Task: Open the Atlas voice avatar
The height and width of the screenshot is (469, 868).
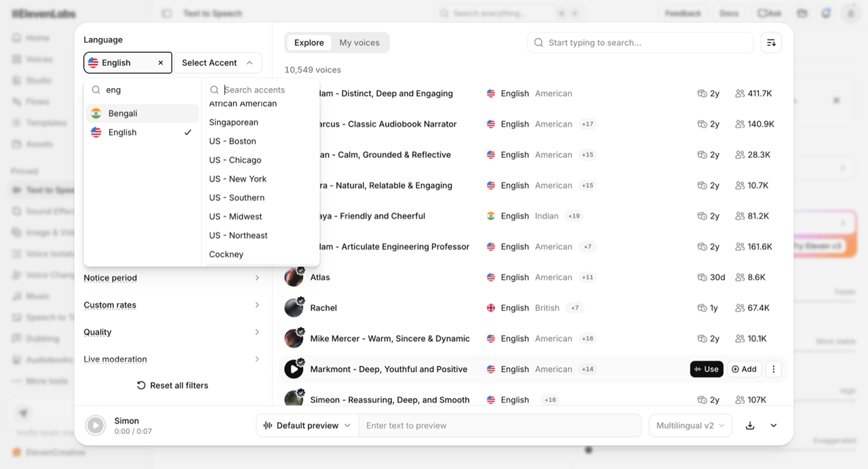Action: pos(294,277)
